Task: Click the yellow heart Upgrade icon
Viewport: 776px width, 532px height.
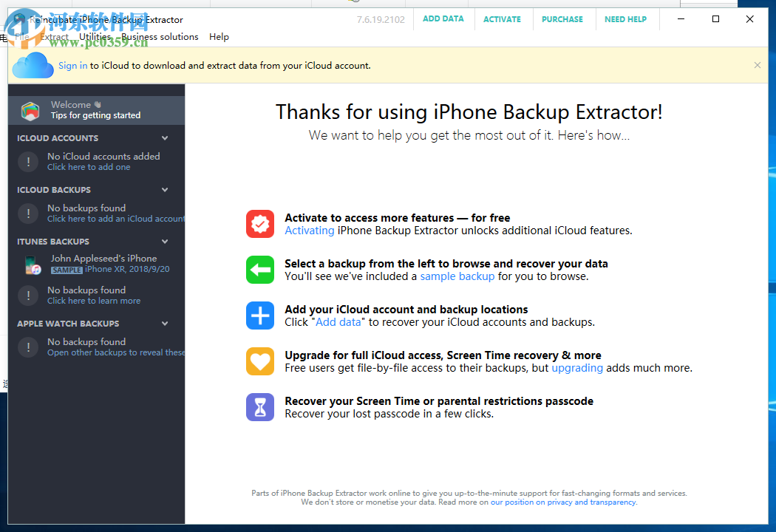Action: [259, 361]
